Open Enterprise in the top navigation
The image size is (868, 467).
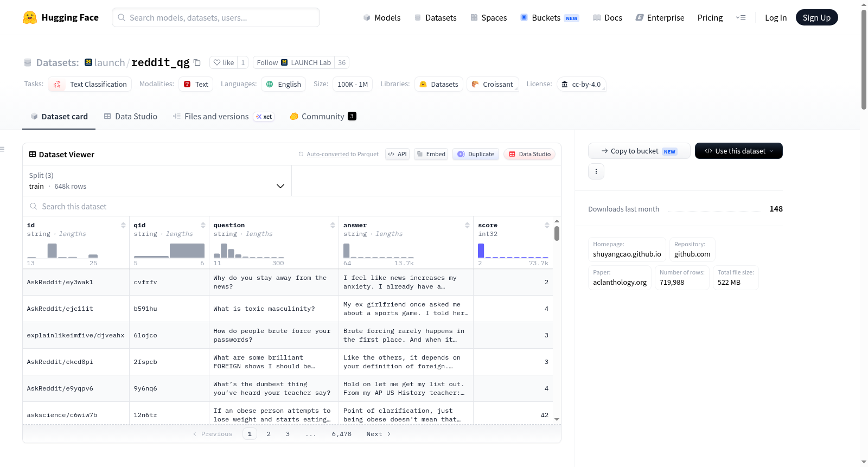[x=660, y=17]
